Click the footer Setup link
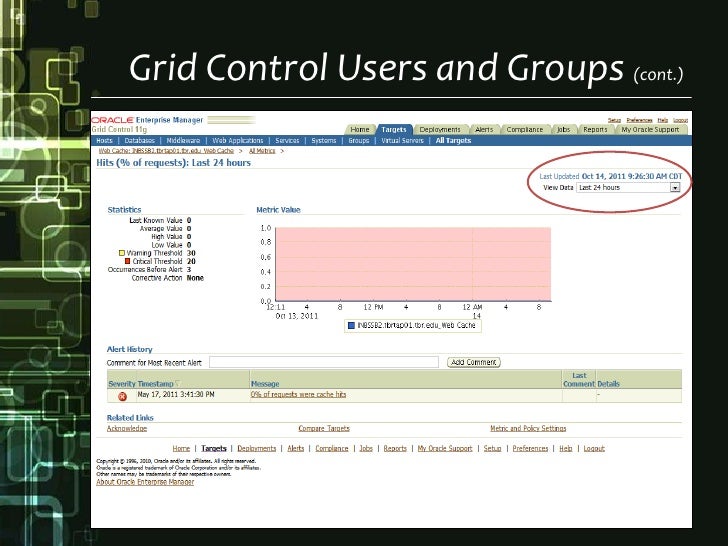 [x=493, y=448]
